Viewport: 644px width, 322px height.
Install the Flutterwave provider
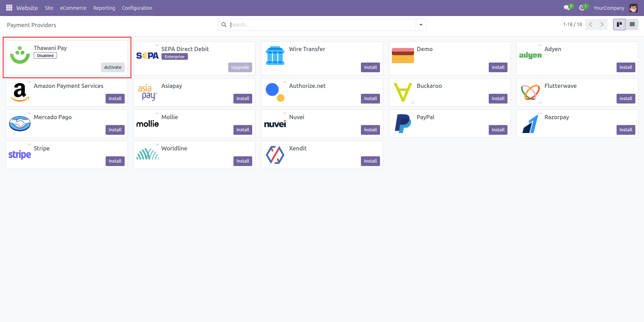626,99
